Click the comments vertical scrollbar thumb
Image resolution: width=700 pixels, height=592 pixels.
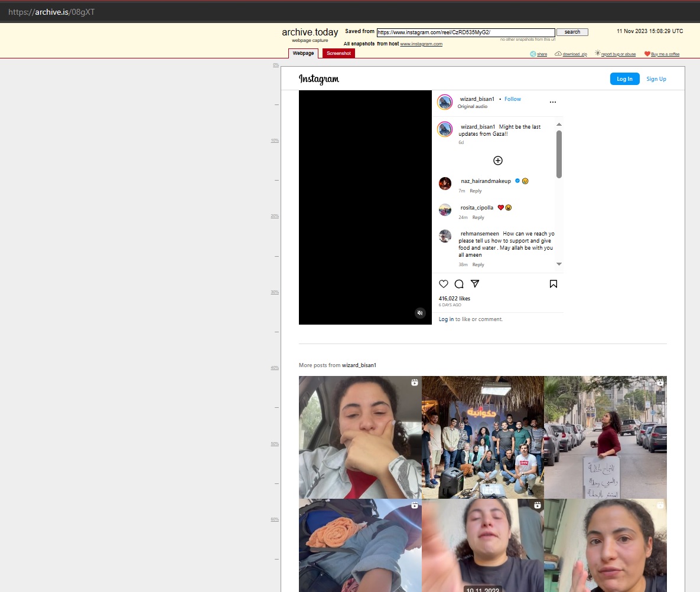(x=559, y=153)
